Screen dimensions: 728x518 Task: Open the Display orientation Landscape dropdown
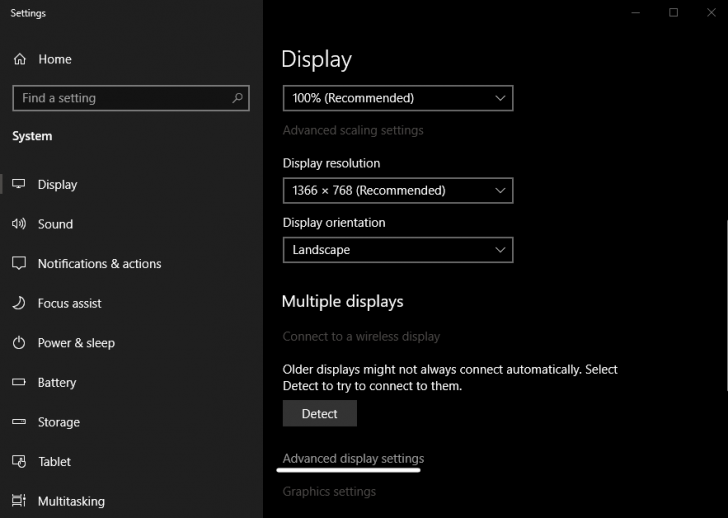pos(397,250)
